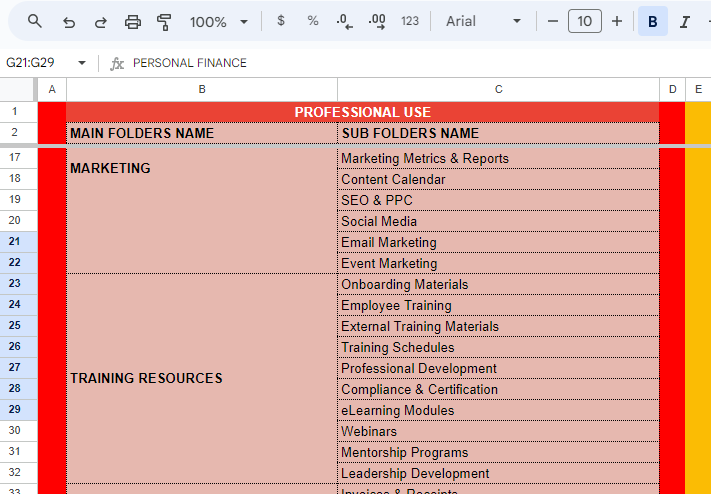This screenshot has height=494, width=711.
Task: Click the Social Media cell
Action: click(498, 221)
